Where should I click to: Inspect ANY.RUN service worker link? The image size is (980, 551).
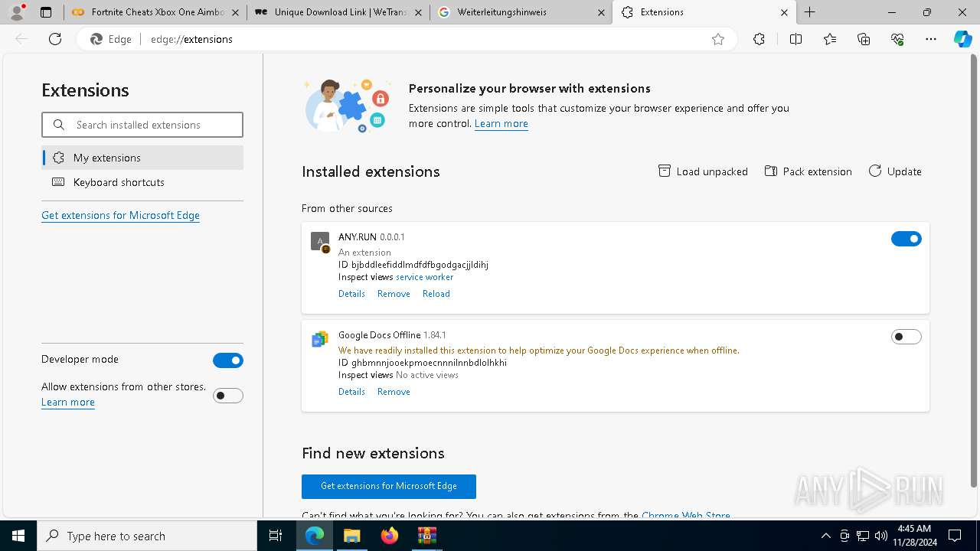point(424,277)
